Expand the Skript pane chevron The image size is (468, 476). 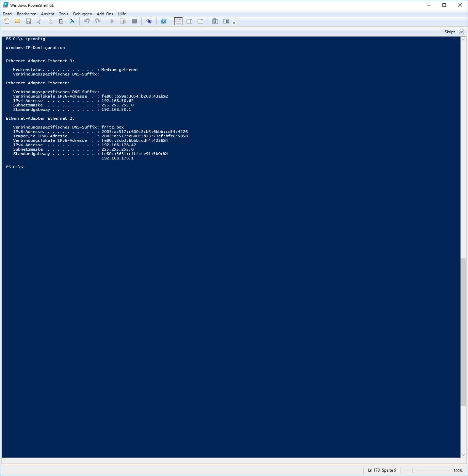[x=462, y=32]
